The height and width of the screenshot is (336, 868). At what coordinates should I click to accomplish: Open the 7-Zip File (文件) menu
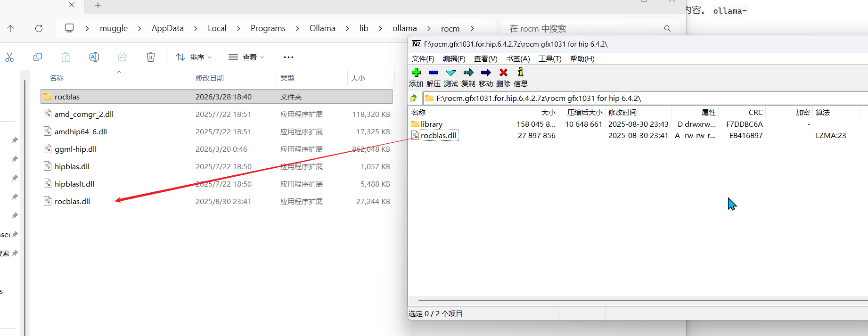pyautogui.click(x=423, y=58)
